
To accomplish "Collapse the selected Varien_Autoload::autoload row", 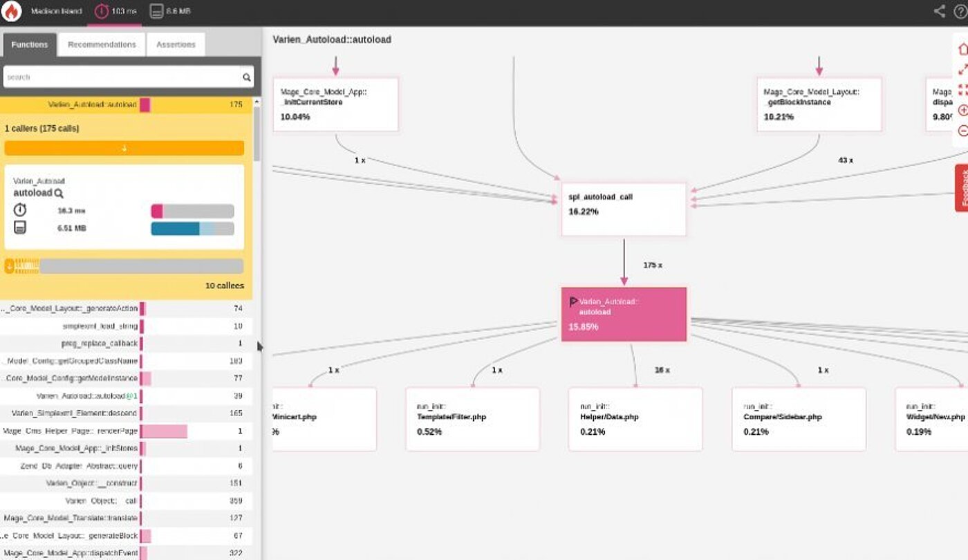I will click(x=126, y=105).
